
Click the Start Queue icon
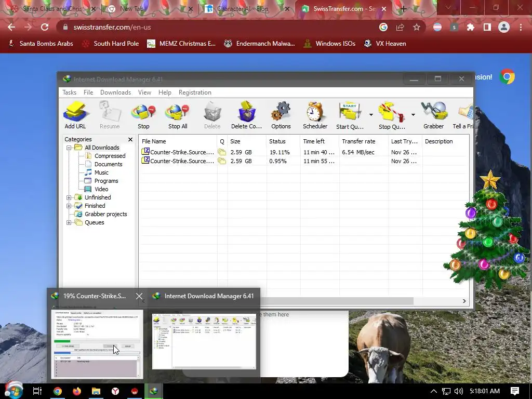pyautogui.click(x=350, y=115)
